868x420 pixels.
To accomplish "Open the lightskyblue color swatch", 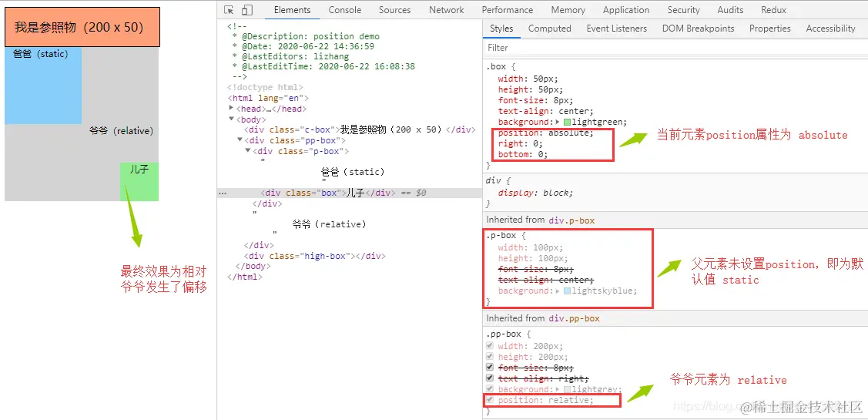I will pyautogui.click(x=567, y=291).
